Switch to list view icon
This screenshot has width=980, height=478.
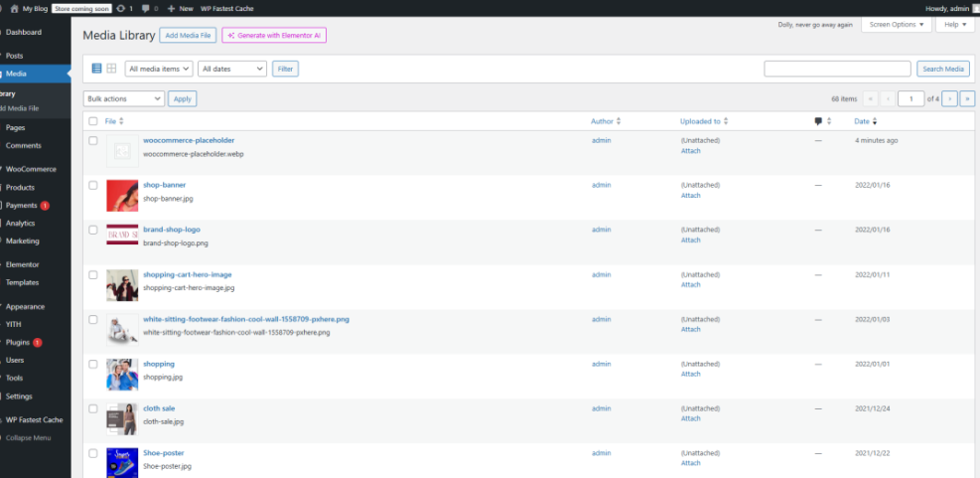point(96,69)
